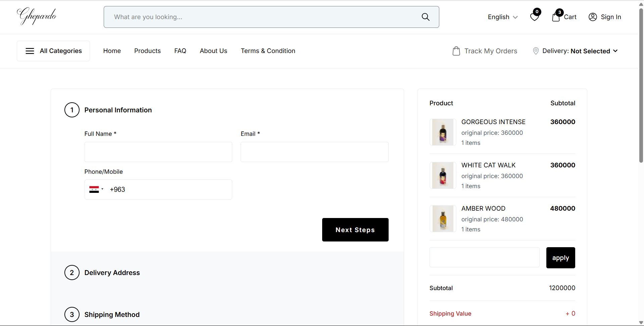Click the Sign In link
644x326 pixels.
click(611, 17)
